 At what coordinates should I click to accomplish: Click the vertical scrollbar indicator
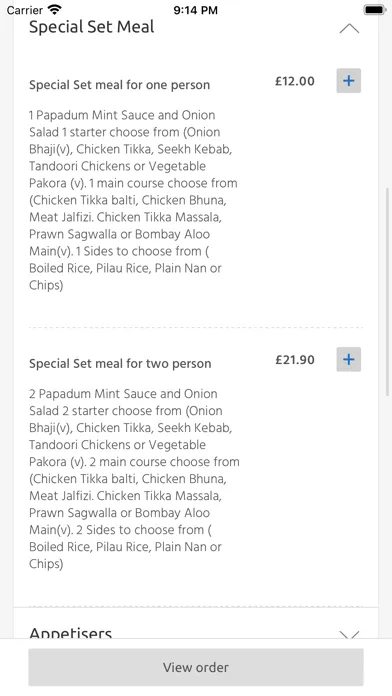click(388, 291)
